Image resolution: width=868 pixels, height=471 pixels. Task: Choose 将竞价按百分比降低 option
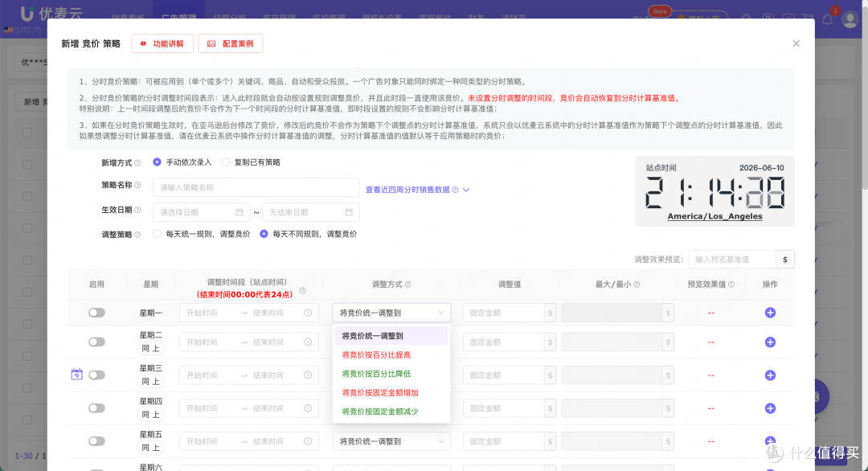coord(391,374)
